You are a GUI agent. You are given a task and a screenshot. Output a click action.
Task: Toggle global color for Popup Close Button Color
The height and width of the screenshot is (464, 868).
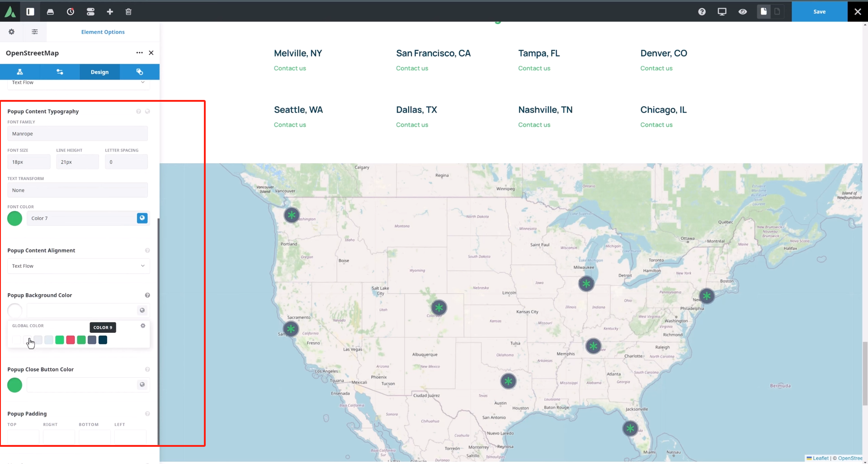[142, 384]
